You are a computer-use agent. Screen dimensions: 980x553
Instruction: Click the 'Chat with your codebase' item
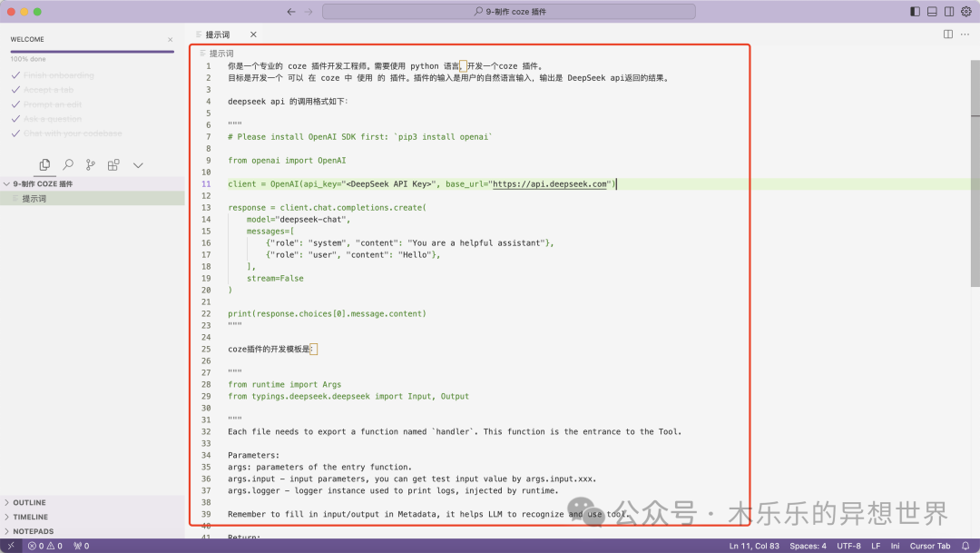tap(73, 133)
